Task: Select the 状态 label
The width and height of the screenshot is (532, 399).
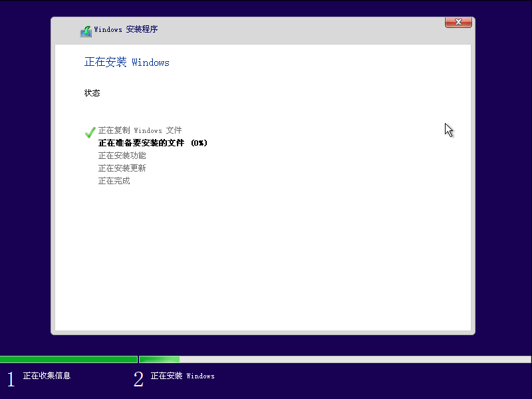Action: [92, 93]
